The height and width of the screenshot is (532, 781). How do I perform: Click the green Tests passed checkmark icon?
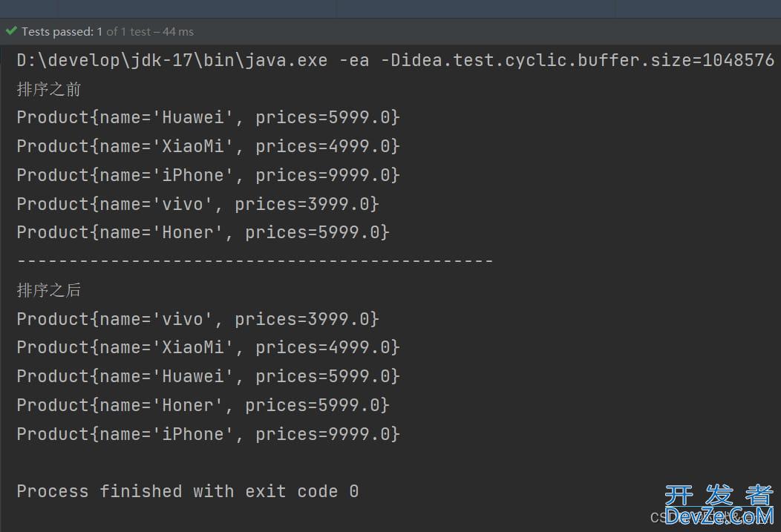11,31
